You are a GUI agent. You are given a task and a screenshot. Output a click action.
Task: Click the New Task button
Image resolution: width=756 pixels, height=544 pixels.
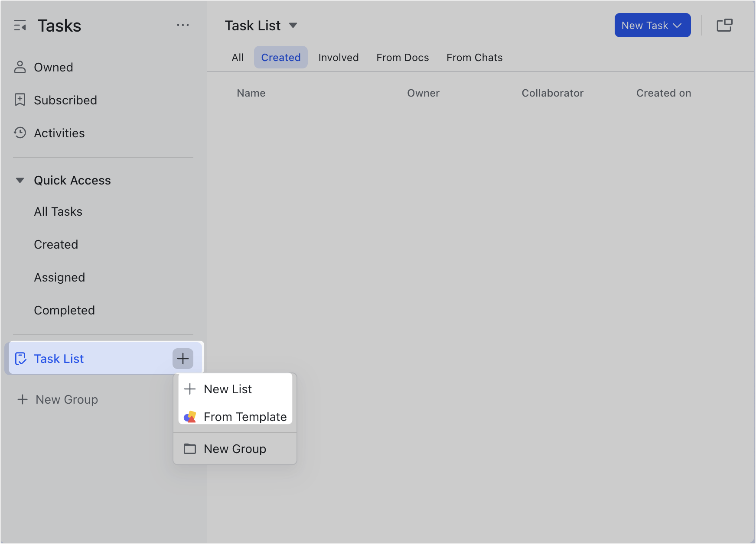[x=646, y=25]
